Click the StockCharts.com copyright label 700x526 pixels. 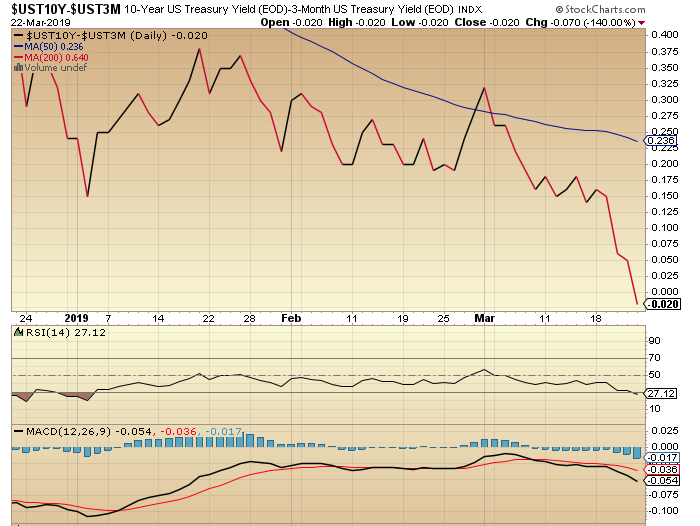pyautogui.click(x=600, y=9)
